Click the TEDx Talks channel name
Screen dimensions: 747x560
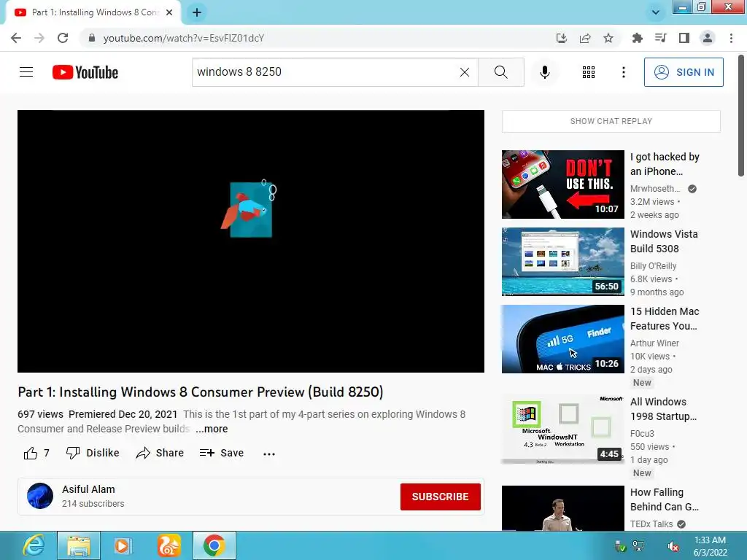[651, 524]
